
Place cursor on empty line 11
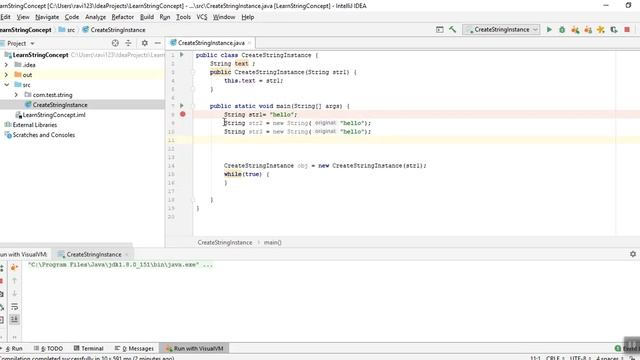click(x=416, y=140)
